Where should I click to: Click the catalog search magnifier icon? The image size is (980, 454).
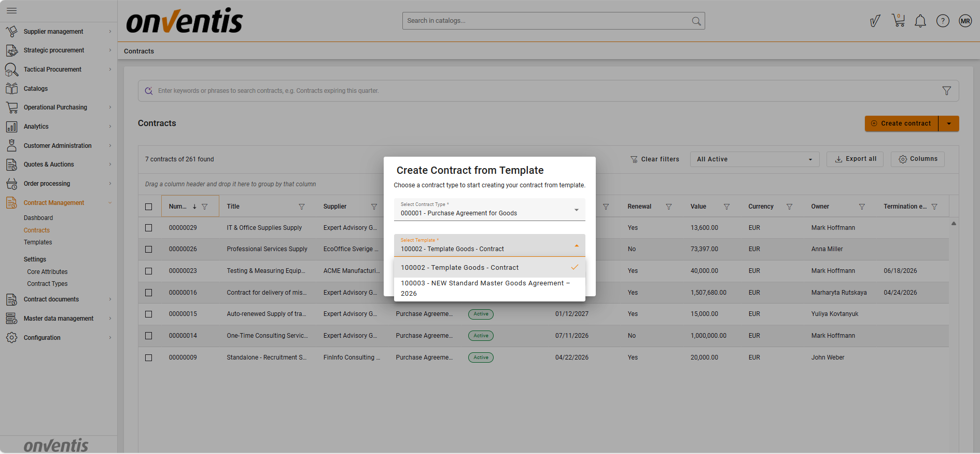696,21
